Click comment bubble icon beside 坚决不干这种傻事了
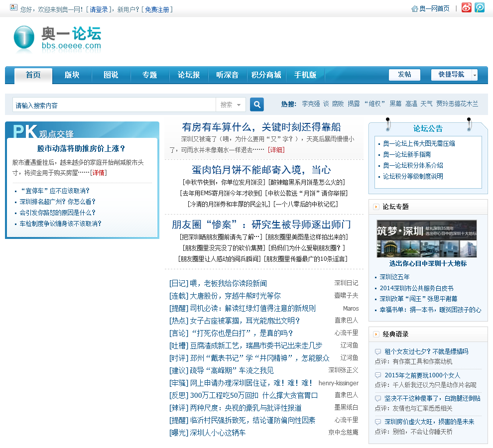Viewport: 493px width, 448px height. [378, 399]
